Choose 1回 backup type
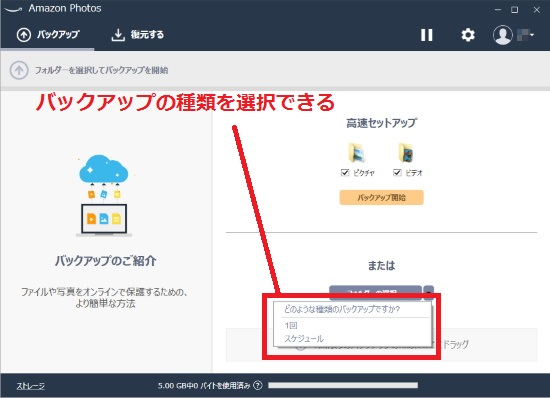 [x=291, y=325]
